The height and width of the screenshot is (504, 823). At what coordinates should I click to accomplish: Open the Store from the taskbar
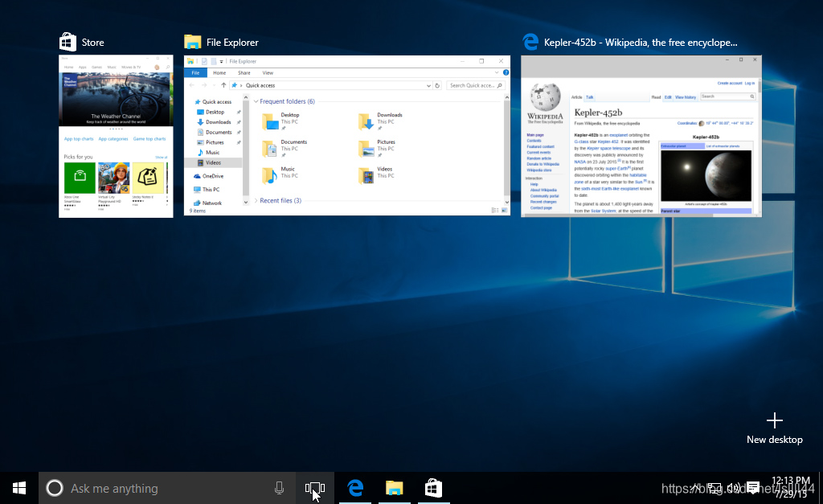(x=433, y=488)
